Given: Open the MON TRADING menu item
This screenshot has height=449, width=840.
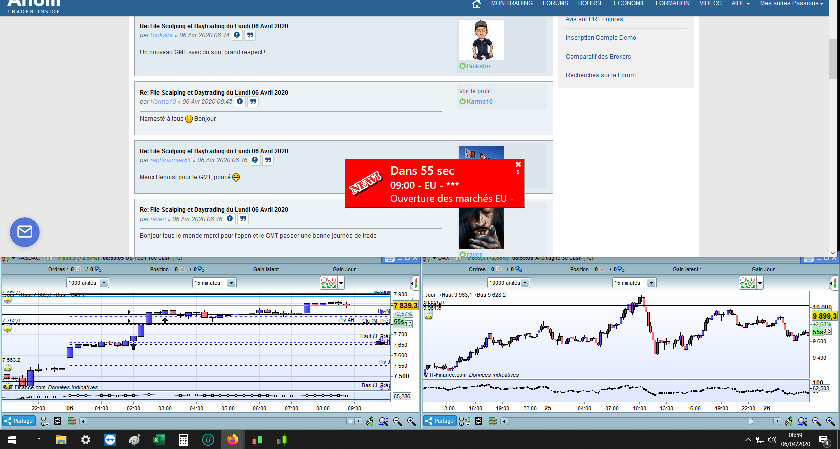Looking at the screenshot, I should tap(512, 3).
